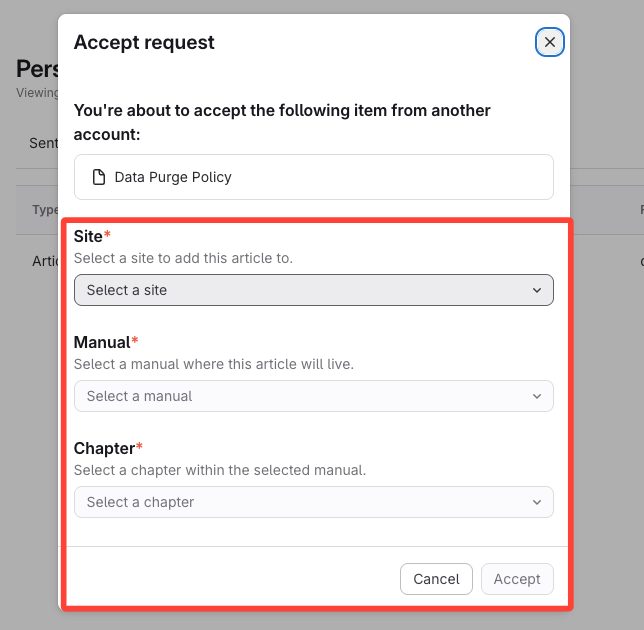The image size is (644, 630).
Task: Click the Manual field label
Action: click(101, 342)
